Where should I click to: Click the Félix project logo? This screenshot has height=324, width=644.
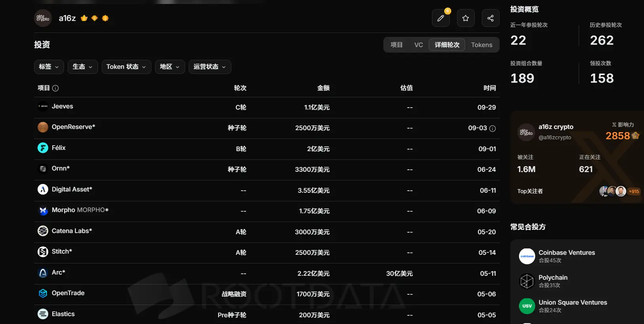pos(43,148)
